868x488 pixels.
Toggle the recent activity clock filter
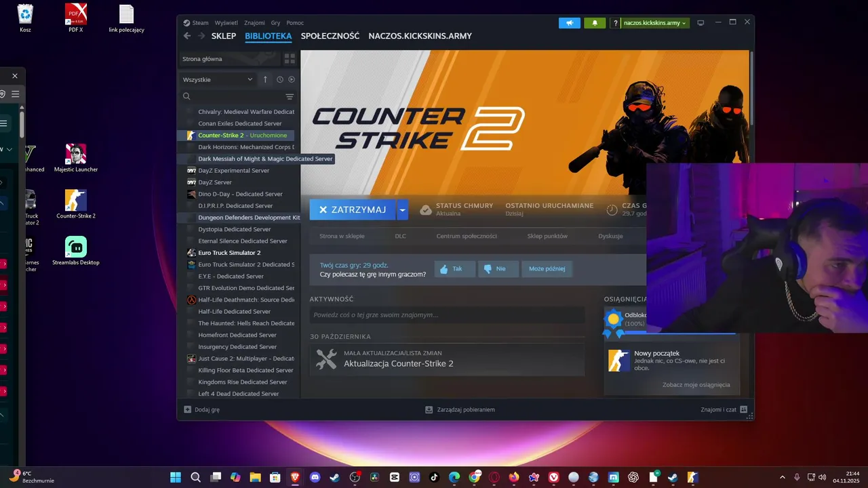click(x=280, y=79)
